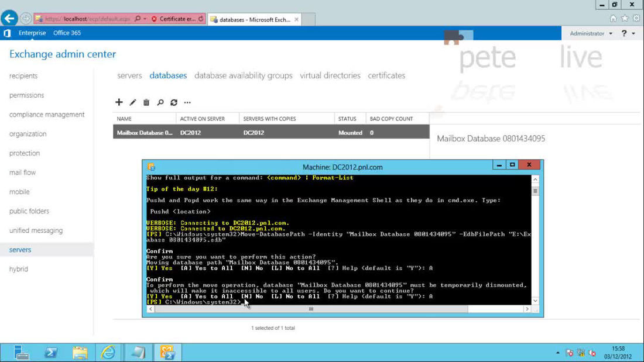
Task: Open PowerShell from taskbar
Action: pos(51,353)
